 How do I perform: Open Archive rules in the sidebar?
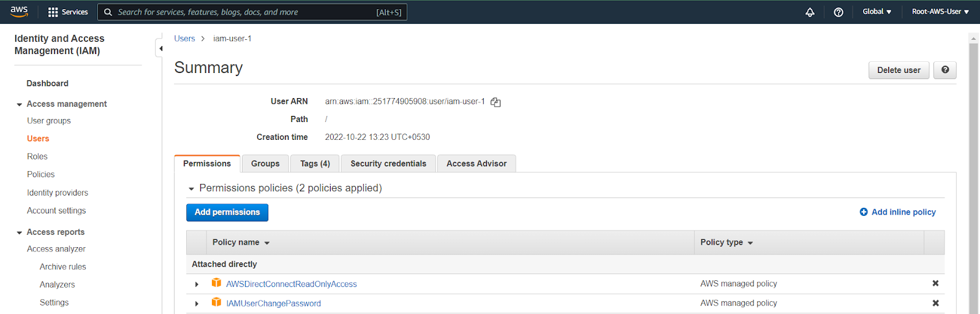63,267
